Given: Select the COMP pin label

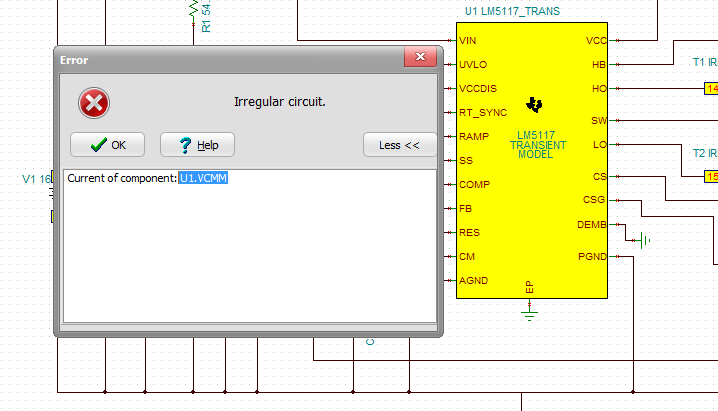Looking at the screenshot, I should [x=474, y=184].
